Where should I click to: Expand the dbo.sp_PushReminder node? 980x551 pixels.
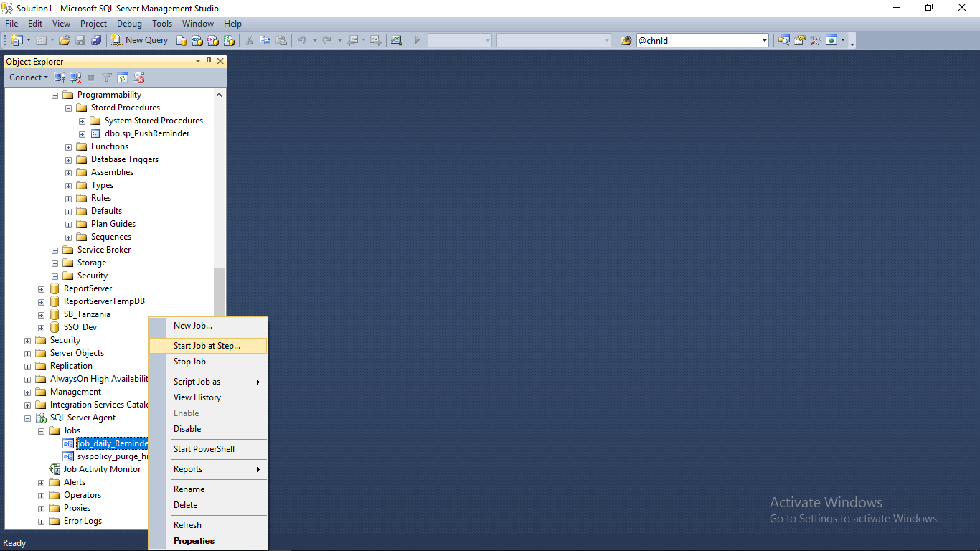click(x=83, y=133)
